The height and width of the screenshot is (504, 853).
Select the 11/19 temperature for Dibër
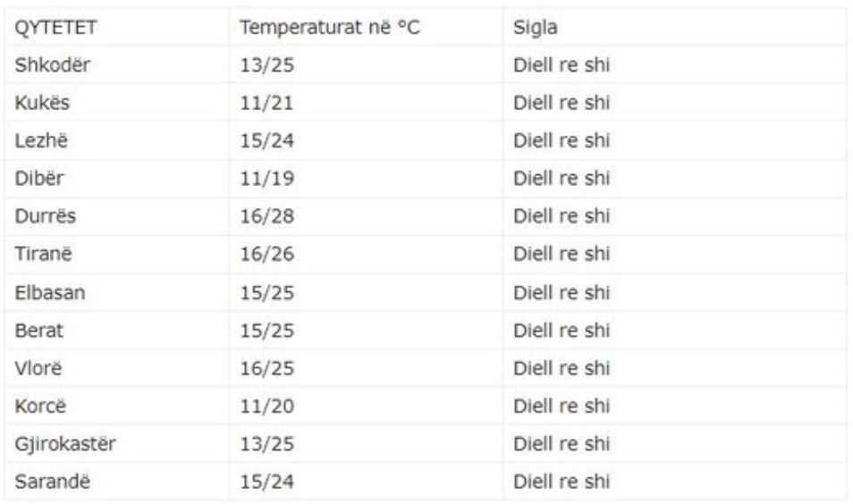266,179
